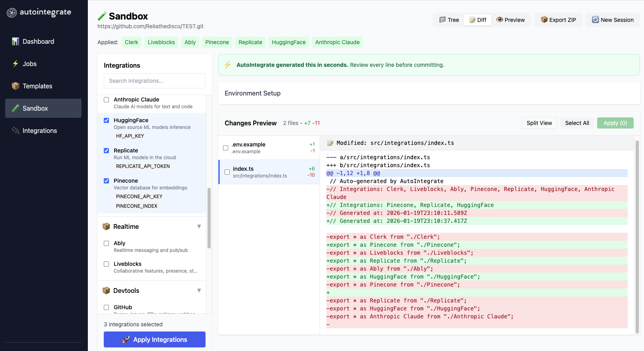Screen dimensions: 644x351
Task: Click the memo icon beside Modified file header
Action: click(330, 143)
